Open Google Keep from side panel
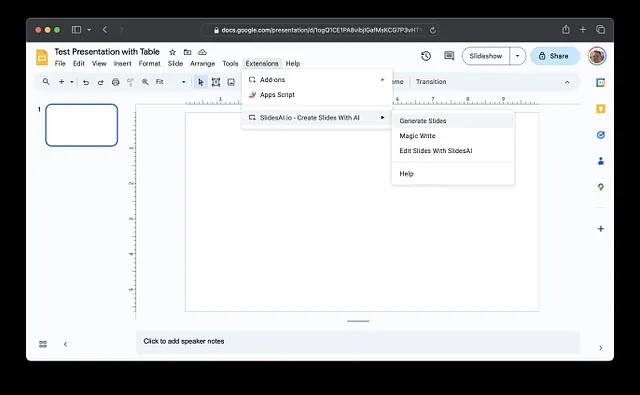Viewport: 640px width, 395px height. point(600,109)
